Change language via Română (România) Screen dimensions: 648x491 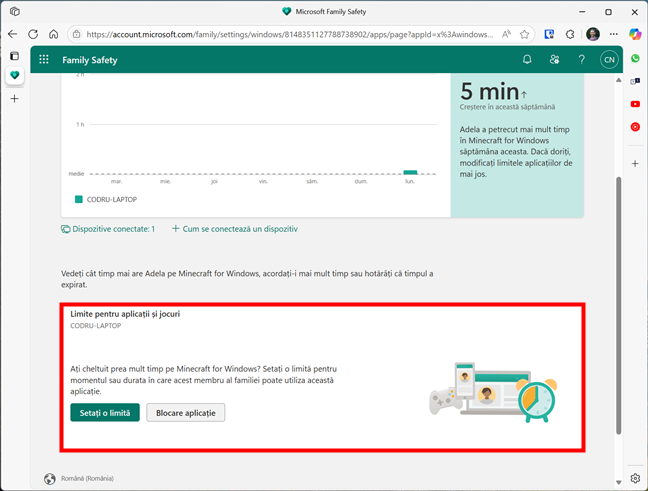tap(87, 478)
